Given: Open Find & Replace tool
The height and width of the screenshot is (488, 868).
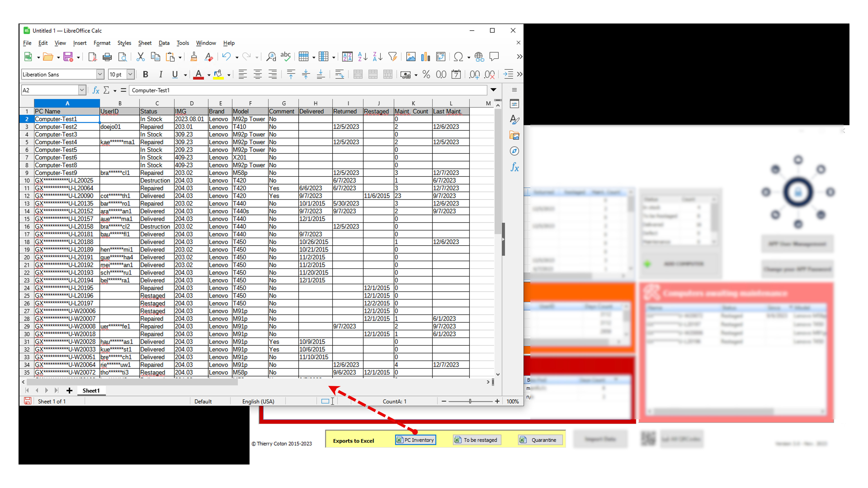Looking at the screenshot, I should point(271,57).
